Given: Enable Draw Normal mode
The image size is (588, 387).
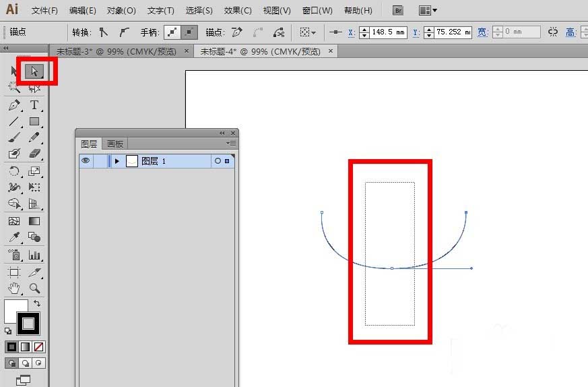Looking at the screenshot, I should pyautogui.click(x=11, y=363).
